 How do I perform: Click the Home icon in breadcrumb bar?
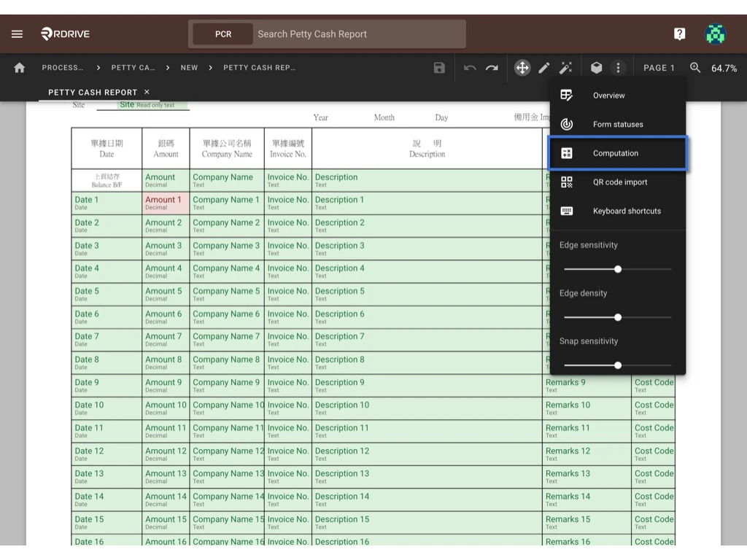20,68
